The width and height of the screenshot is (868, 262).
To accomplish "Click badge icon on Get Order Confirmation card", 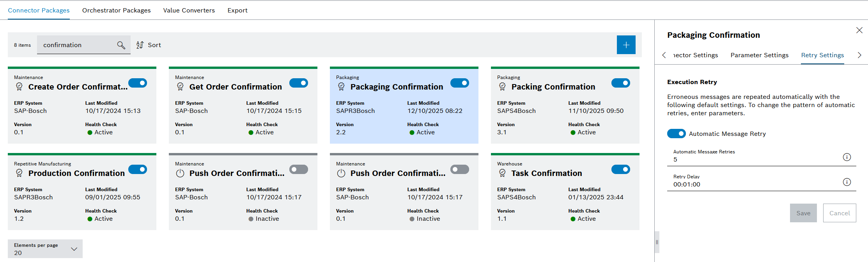I will click(x=180, y=87).
